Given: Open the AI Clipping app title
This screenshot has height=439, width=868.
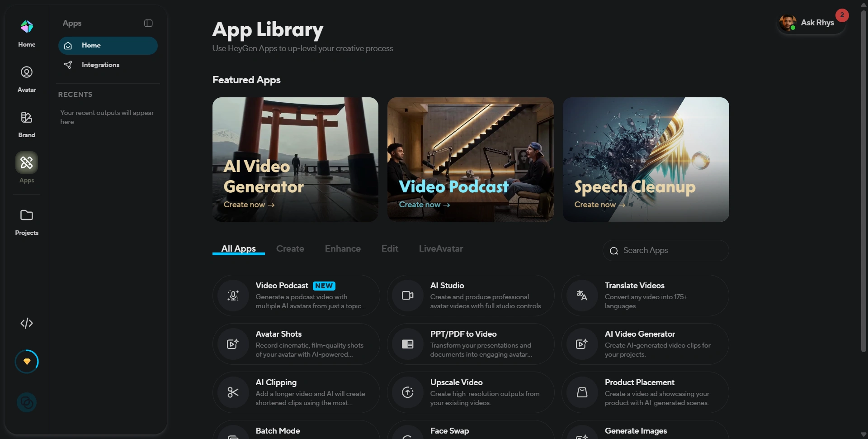Looking at the screenshot, I should pos(276,382).
